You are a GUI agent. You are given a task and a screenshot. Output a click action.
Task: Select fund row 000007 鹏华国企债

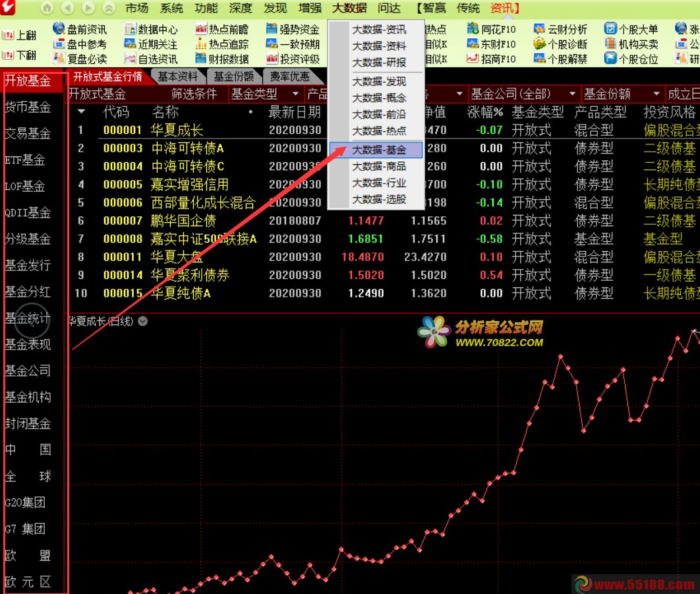pyautogui.click(x=384, y=221)
